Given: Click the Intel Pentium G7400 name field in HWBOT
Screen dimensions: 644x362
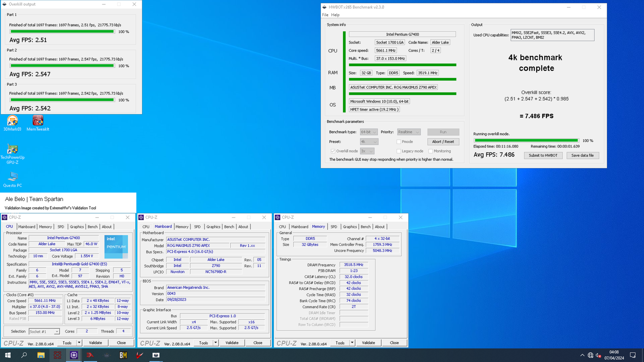Looking at the screenshot, I should 402,34.
